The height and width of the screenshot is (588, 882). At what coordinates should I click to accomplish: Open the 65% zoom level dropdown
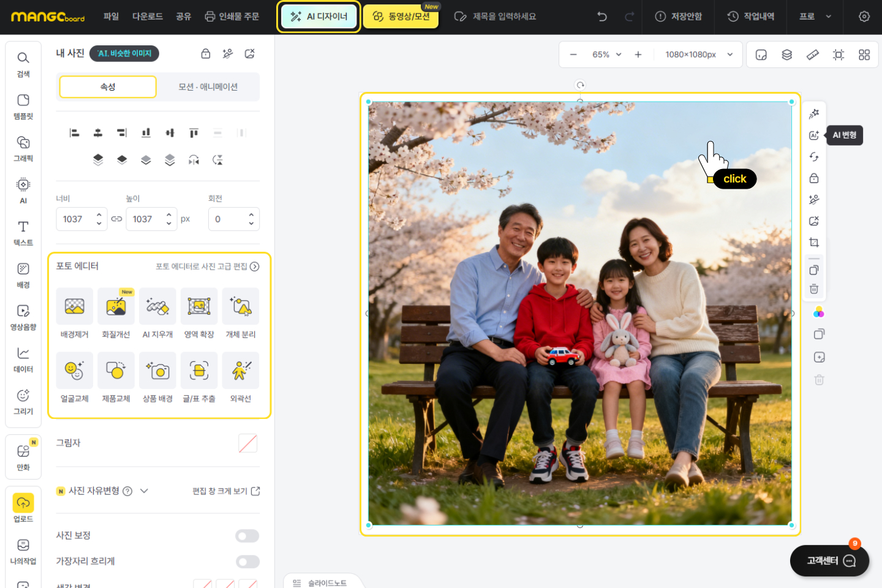click(x=606, y=55)
